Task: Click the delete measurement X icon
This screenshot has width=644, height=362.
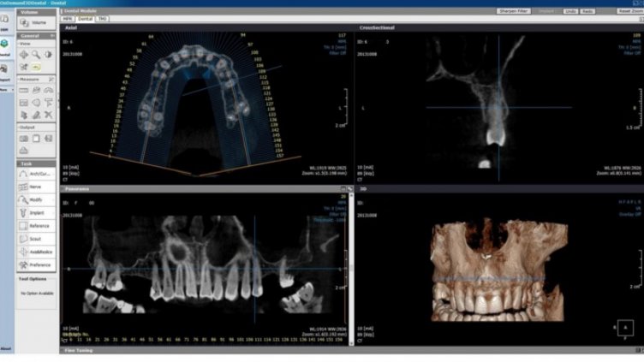Action: pos(49,115)
